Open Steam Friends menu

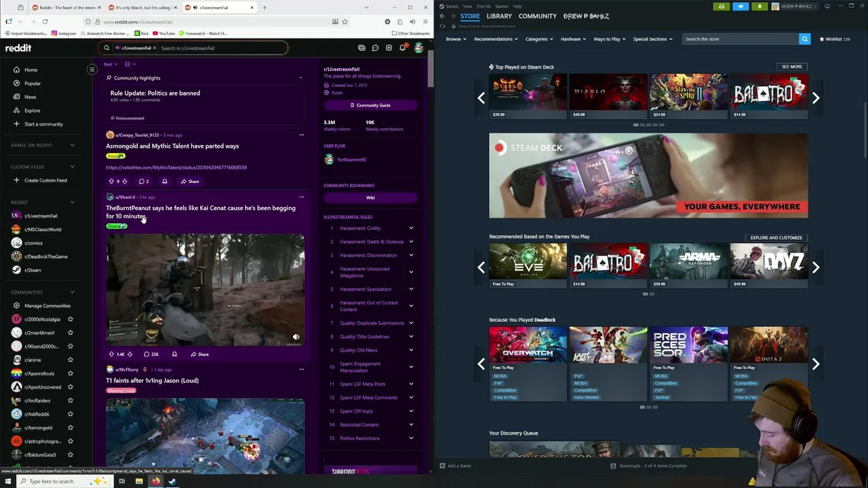[x=484, y=6]
